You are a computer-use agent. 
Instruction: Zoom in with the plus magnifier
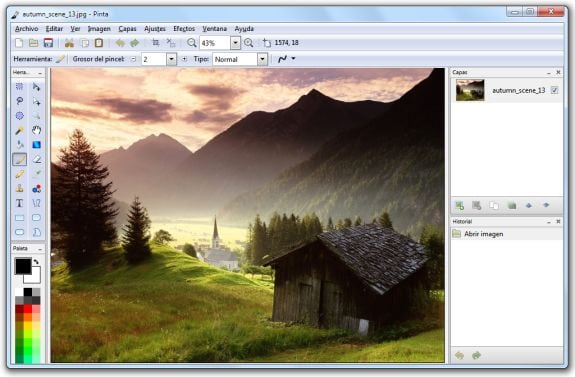pos(249,43)
